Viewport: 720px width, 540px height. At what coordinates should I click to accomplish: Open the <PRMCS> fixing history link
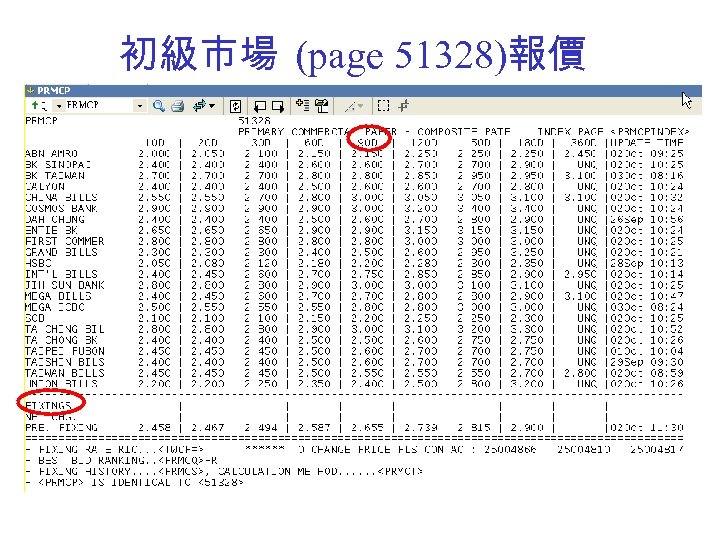(x=181, y=471)
